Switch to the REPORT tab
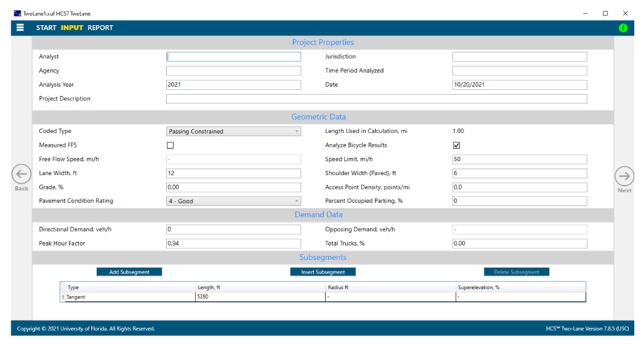This screenshot has height=344, width=644. (101, 28)
